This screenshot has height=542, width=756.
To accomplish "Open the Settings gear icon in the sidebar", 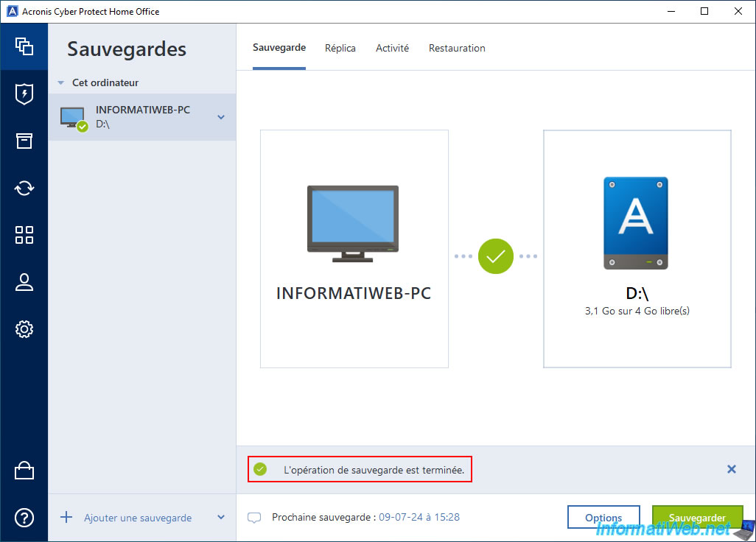I will (x=24, y=329).
